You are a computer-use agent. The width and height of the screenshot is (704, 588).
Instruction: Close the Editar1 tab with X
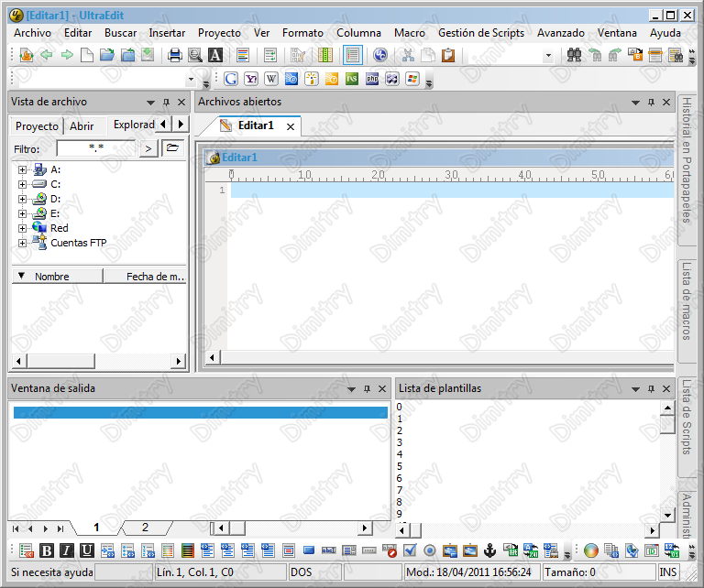(291, 127)
